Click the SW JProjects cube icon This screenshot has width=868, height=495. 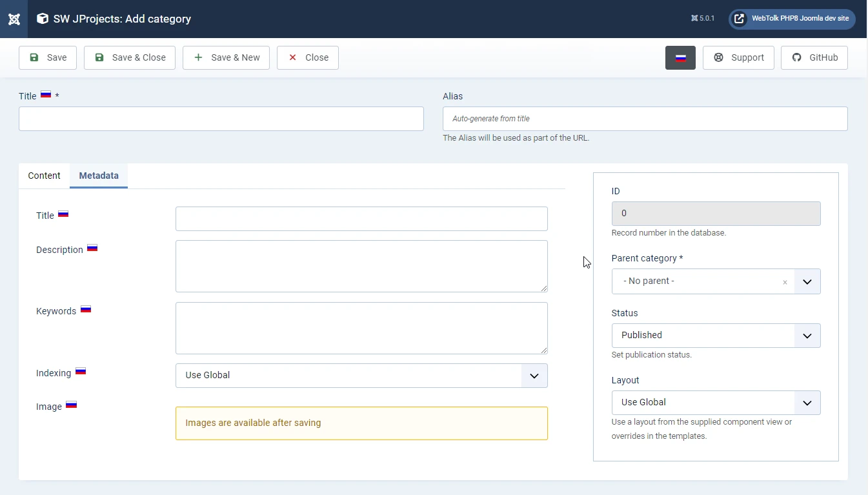(x=43, y=19)
